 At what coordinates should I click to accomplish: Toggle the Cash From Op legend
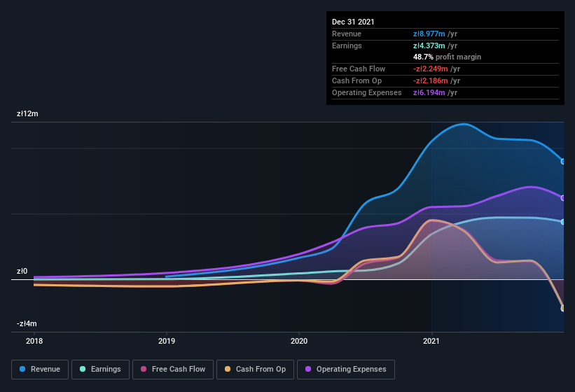pos(255,370)
